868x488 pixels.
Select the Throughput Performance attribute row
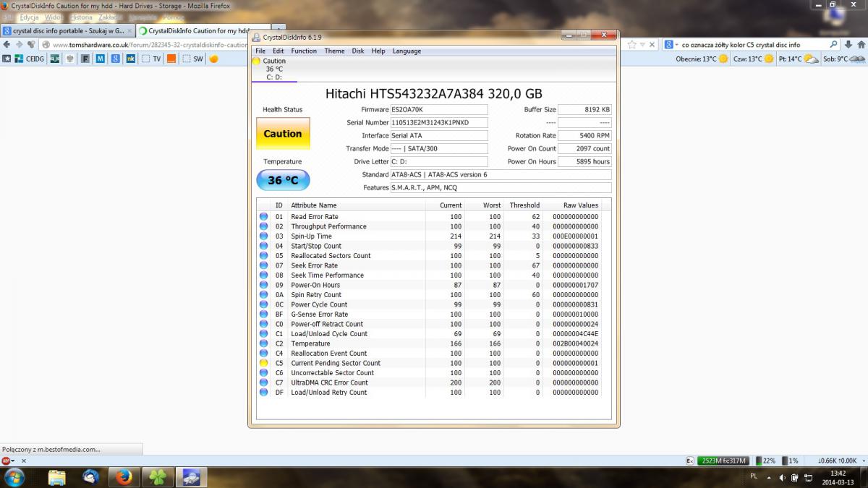tap(430, 226)
